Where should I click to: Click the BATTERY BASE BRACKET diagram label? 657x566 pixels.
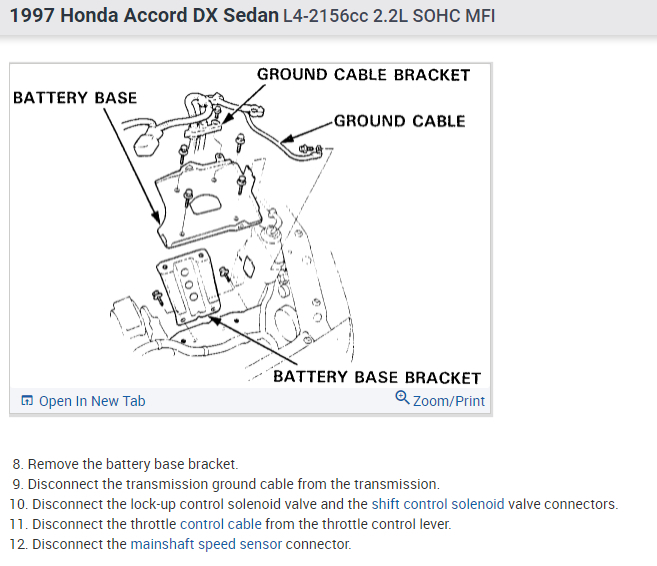click(376, 377)
